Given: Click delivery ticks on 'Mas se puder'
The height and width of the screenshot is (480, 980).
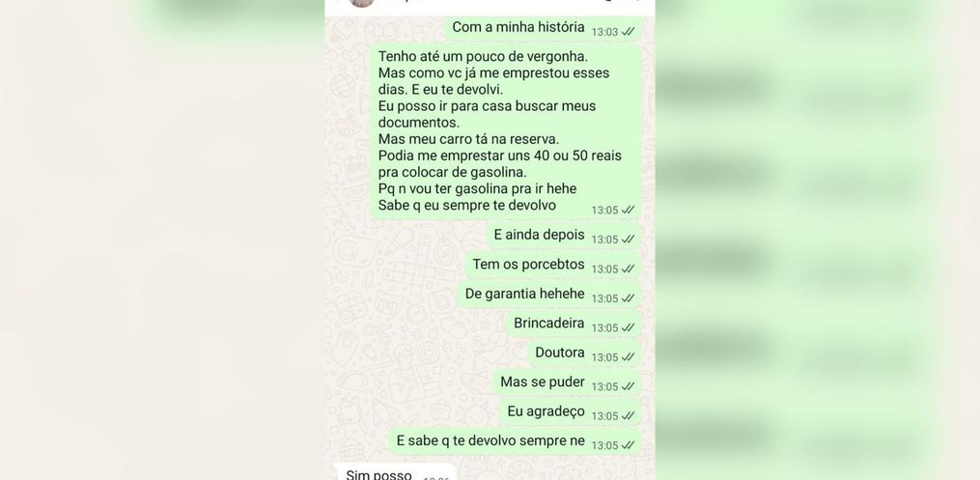Looking at the screenshot, I should pos(629,386).
